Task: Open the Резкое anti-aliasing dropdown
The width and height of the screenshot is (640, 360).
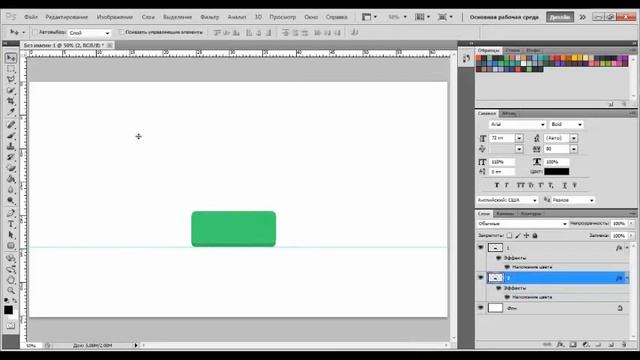Action: pos(573,200)
